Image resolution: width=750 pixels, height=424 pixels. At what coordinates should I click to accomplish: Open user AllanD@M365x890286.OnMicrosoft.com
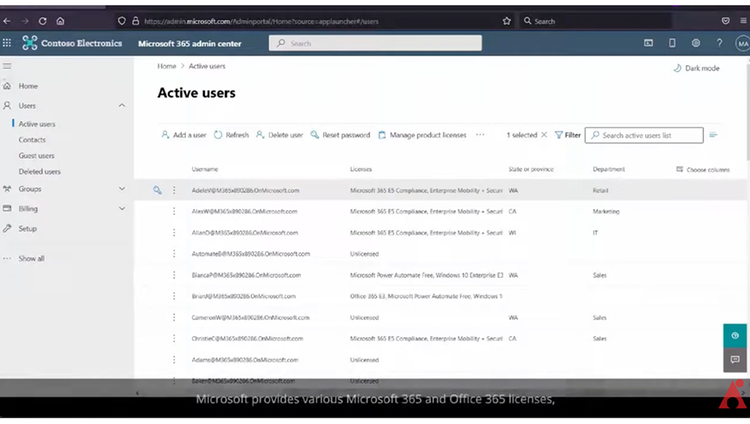pos(245,233)
